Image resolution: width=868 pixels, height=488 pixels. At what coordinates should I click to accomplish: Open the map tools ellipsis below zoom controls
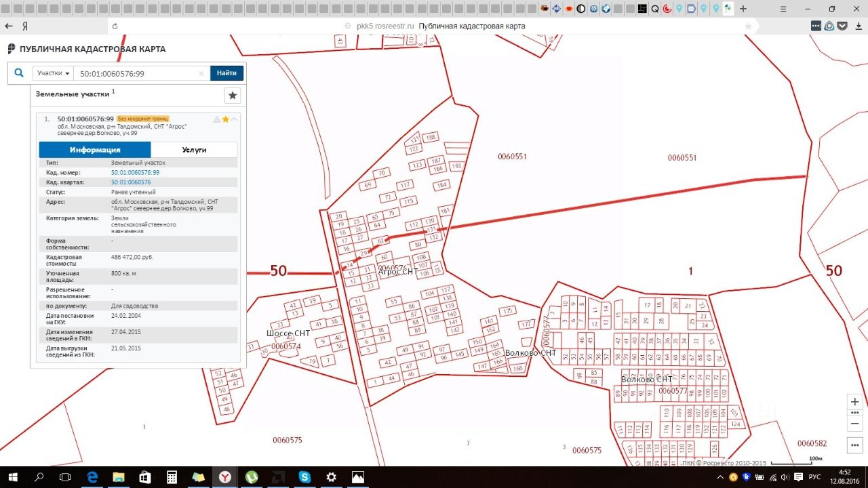854,445
